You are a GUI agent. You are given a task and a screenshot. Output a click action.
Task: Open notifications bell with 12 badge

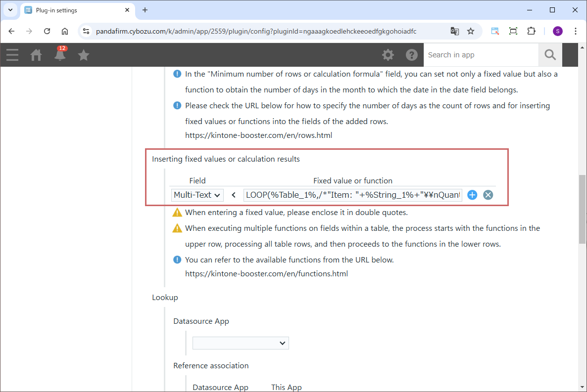coord(60,55)
